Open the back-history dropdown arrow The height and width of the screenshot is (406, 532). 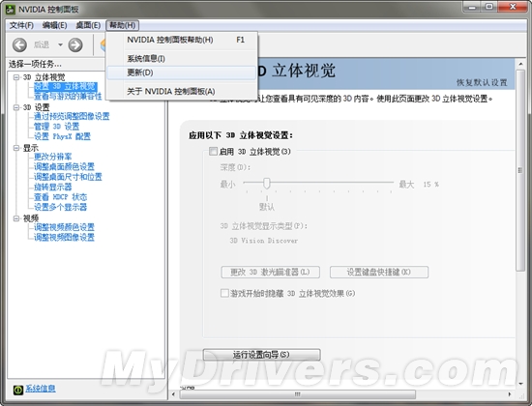coord(60,44)
